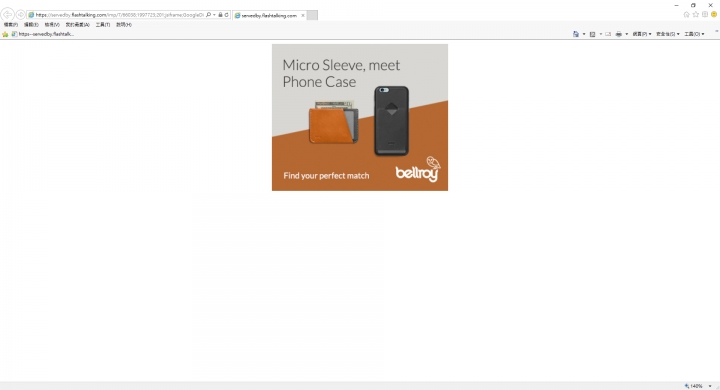The height and width of the screenshot is (390, 720).
Task: Open the Page (P) command bar dropdown
Action: pyautogui.click(x=642, y=34)
